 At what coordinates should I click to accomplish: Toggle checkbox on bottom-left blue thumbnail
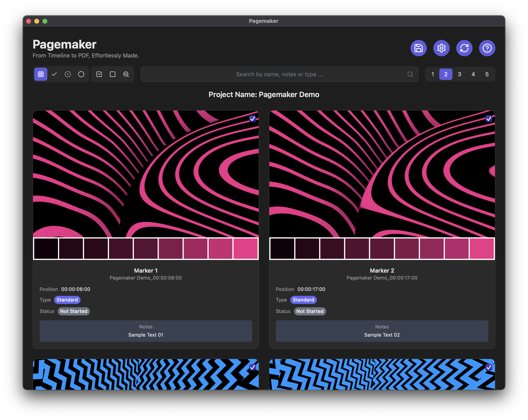252,367
